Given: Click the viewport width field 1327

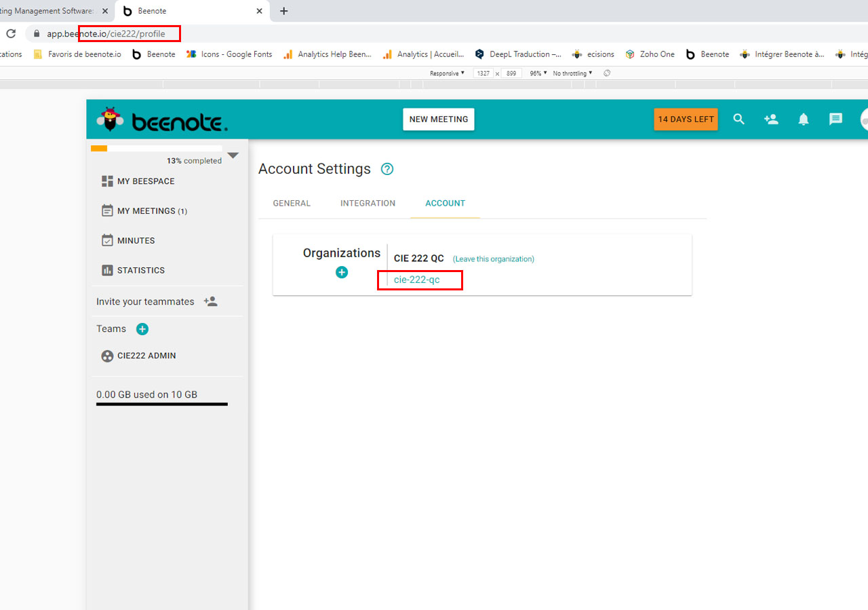Looking at the screenshot, I should coord(484,73).
